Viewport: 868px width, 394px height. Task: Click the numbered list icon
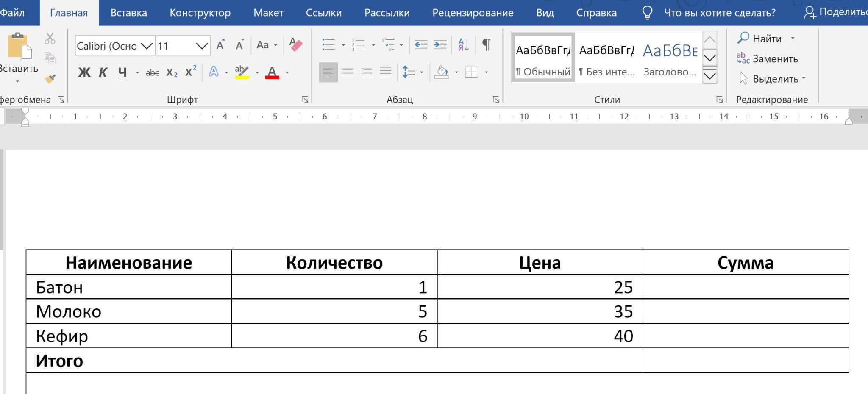pos(358,44)
